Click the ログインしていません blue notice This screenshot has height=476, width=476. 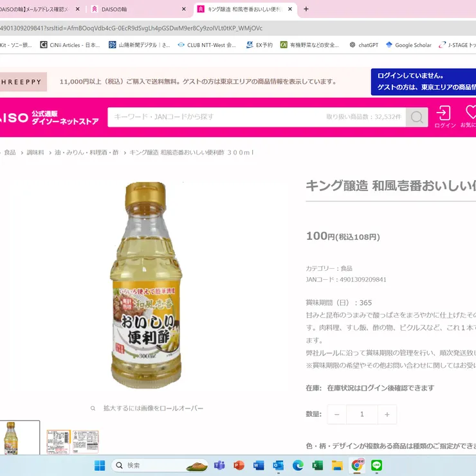tap(423, 82)
